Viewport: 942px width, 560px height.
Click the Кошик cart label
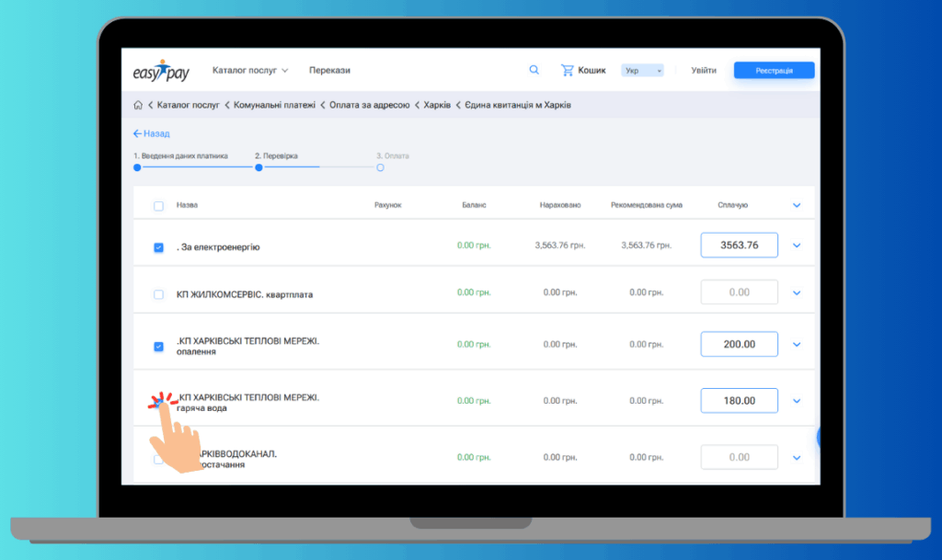[592, 70]
